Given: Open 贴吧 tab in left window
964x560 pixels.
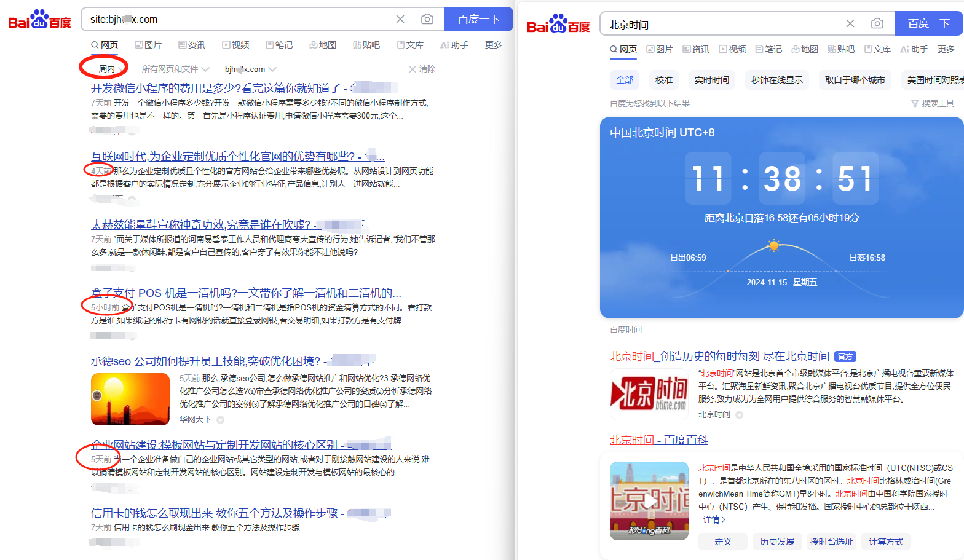Looking at the screenshot, I should pos(366,45).
